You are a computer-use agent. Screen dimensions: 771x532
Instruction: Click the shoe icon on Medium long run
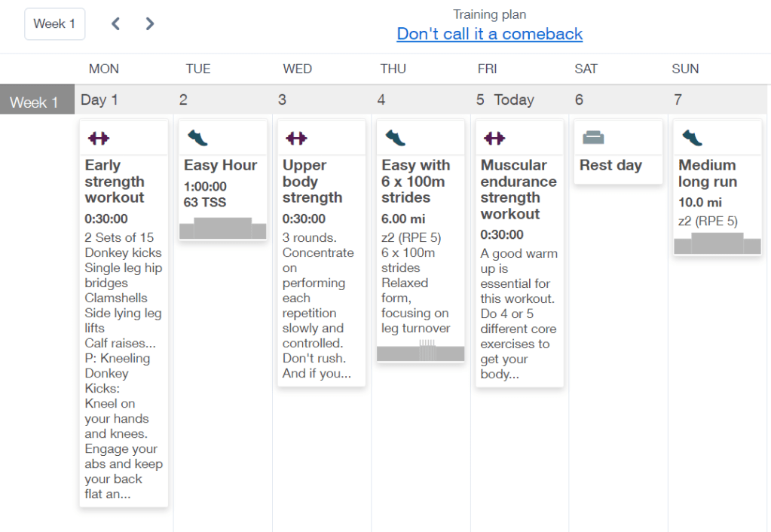[692, 138]
